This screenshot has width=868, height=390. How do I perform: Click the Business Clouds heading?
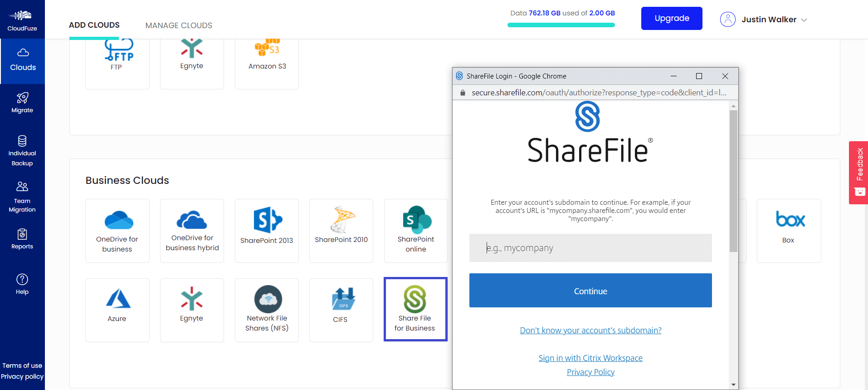127,180
